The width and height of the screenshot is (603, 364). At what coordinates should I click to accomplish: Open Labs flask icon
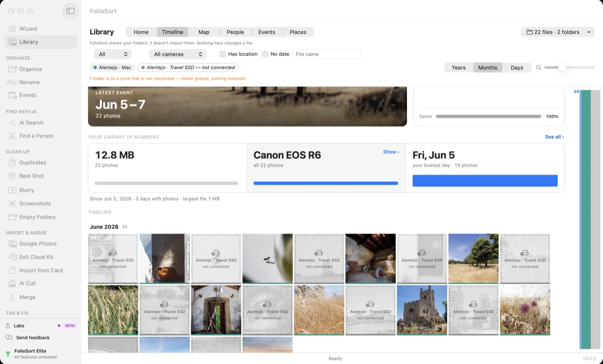(x=8, y=325)
